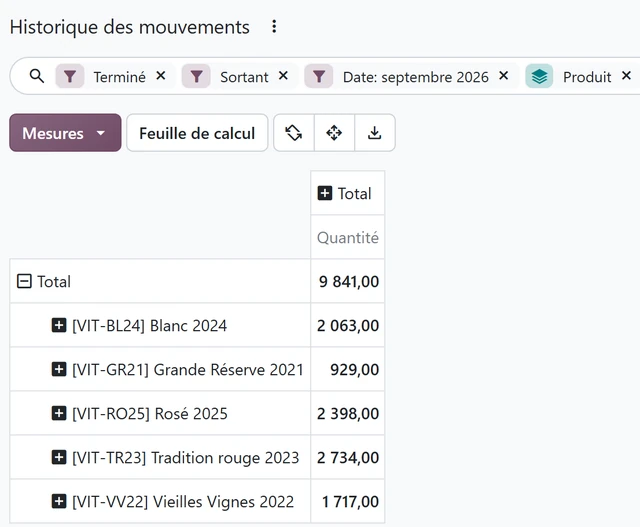Expand the Total column header
Screen dimensions: 640x527
tap(325, 193)
